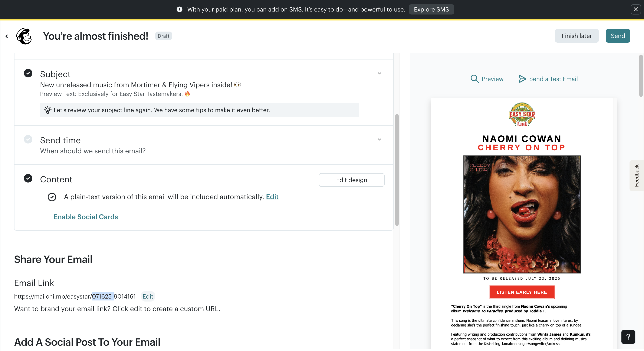Viewport: 644px width, 351px height.
Task: Click the Content heading
Action: pos(56,179)
